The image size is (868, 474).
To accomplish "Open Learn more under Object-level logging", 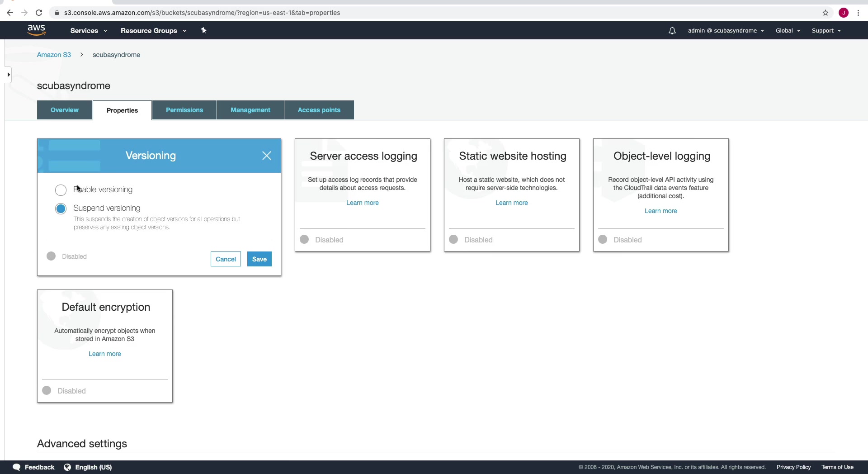I will (661, 211).
